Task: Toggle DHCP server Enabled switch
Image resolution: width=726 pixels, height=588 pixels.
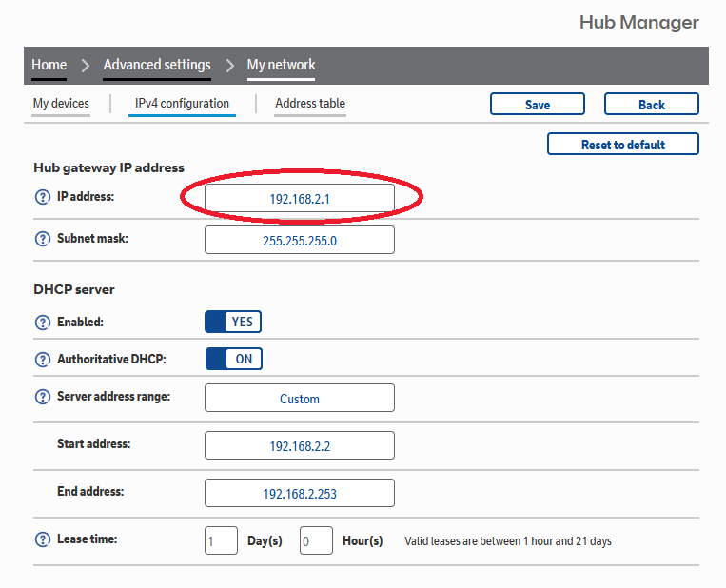Action: pyautogui.click(x=233, y=322)
